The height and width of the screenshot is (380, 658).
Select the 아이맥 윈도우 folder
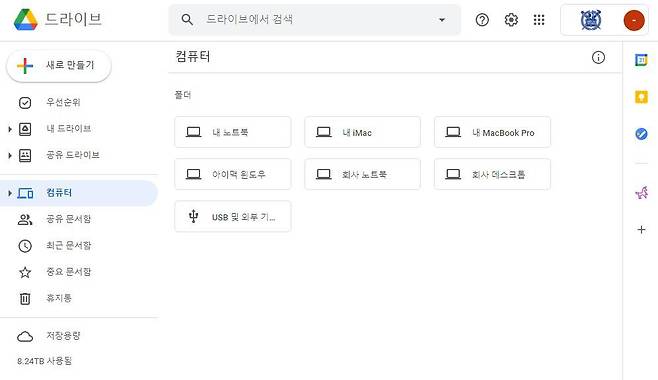[x=233, y=174]
